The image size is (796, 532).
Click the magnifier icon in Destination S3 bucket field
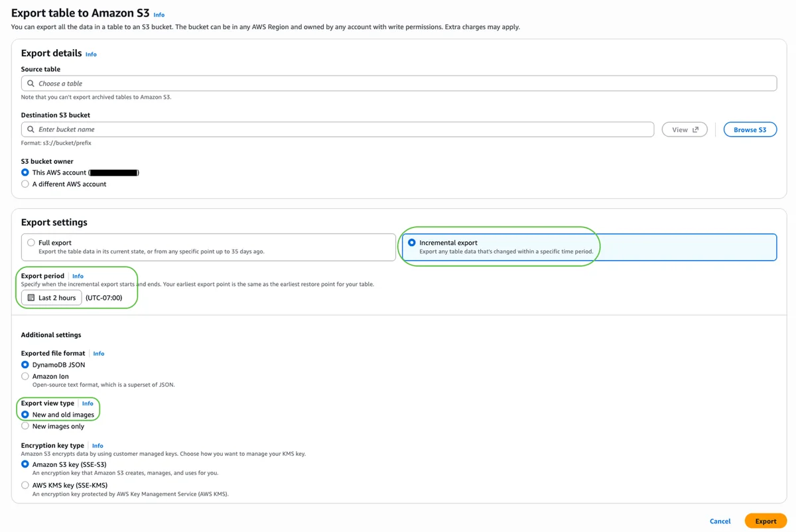[x=31, y=129]
